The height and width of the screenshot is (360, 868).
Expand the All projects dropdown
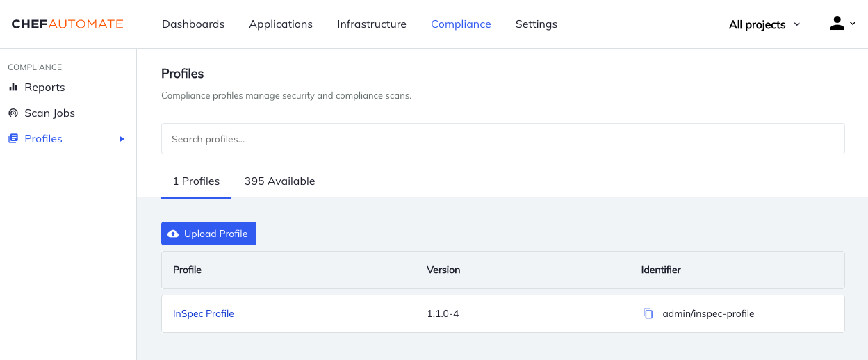(x=764, y=24)
